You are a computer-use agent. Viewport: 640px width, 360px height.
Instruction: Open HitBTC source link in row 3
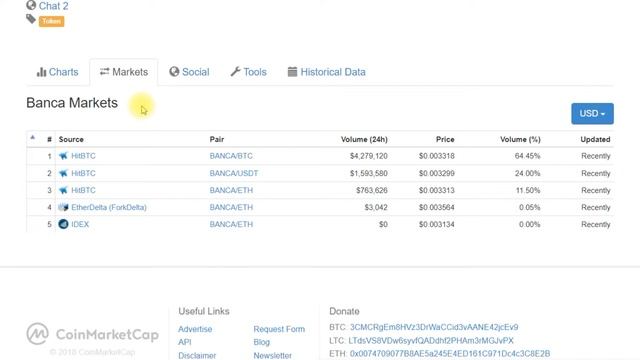83,190
